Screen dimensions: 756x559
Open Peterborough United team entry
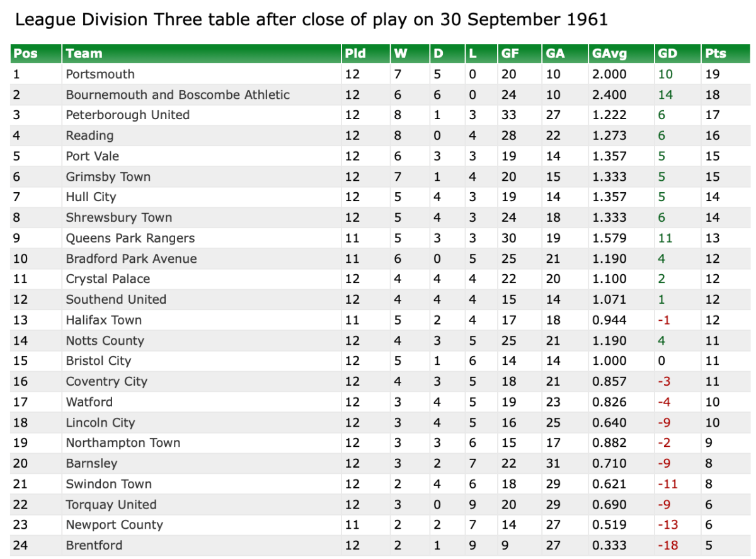coord(128,115)
